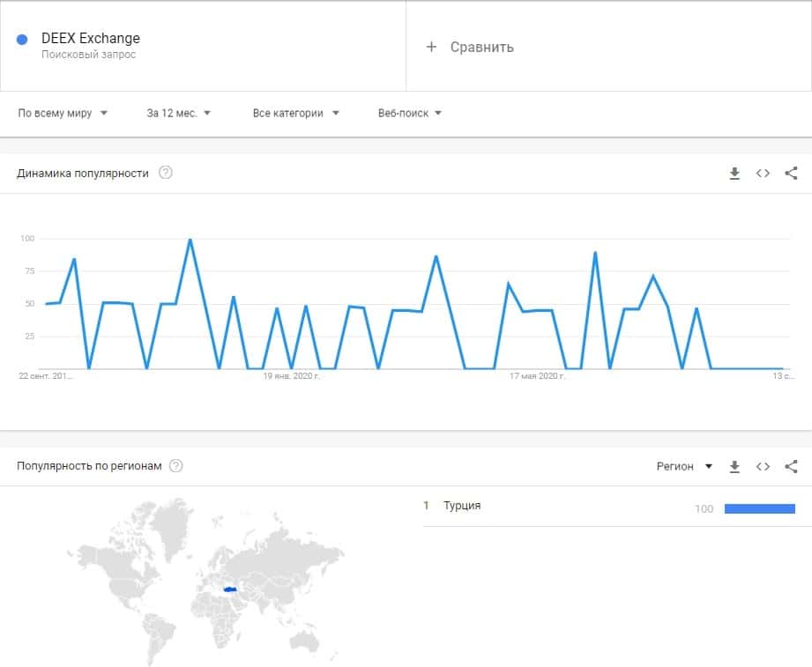Click the Турция popularity bar
The width and height of the screenshot is (812, 667).
point(759,508)
